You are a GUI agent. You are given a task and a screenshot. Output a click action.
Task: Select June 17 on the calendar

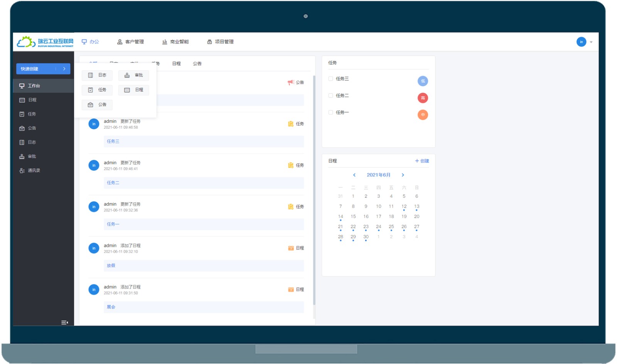pyautogui.click(x=379, y=216)
